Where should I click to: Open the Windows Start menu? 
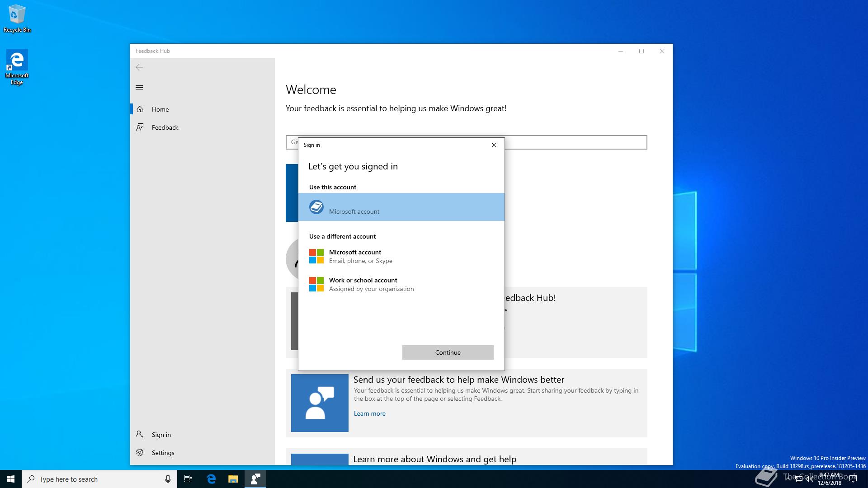pyautogui.click(x=11, y=479)
